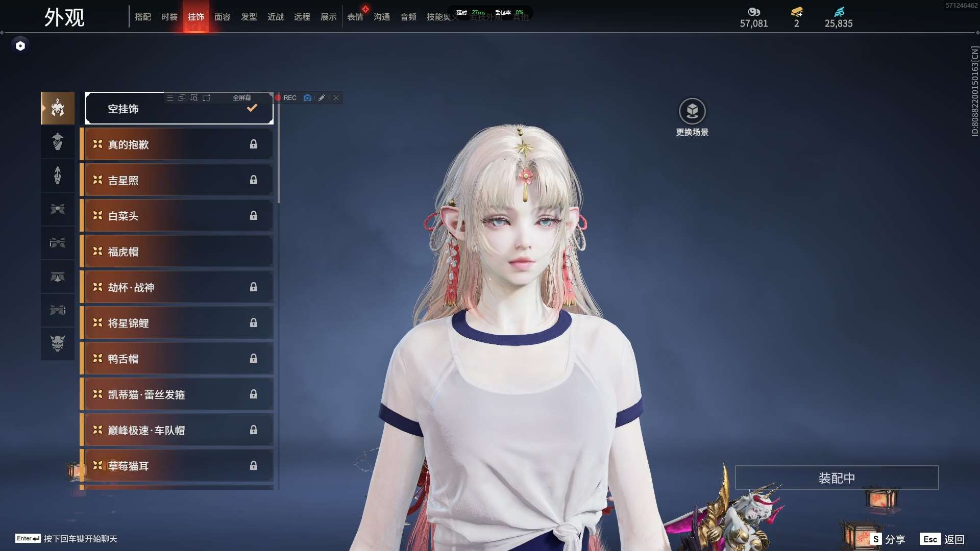Open the recorder hamburger menu icon
Image resolution: width=980 pixels, height=551 pixels.
tap(170, 98)
